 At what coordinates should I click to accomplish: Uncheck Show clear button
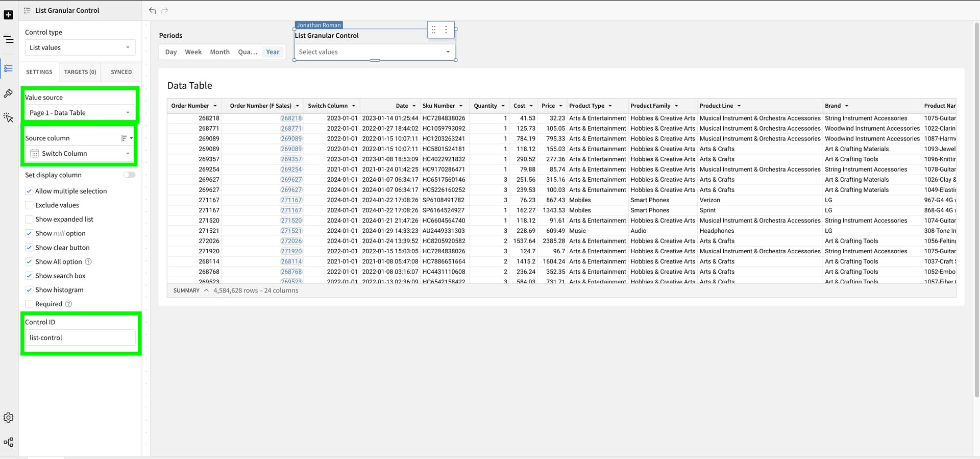pyautogui.click(x=29, y=248)
